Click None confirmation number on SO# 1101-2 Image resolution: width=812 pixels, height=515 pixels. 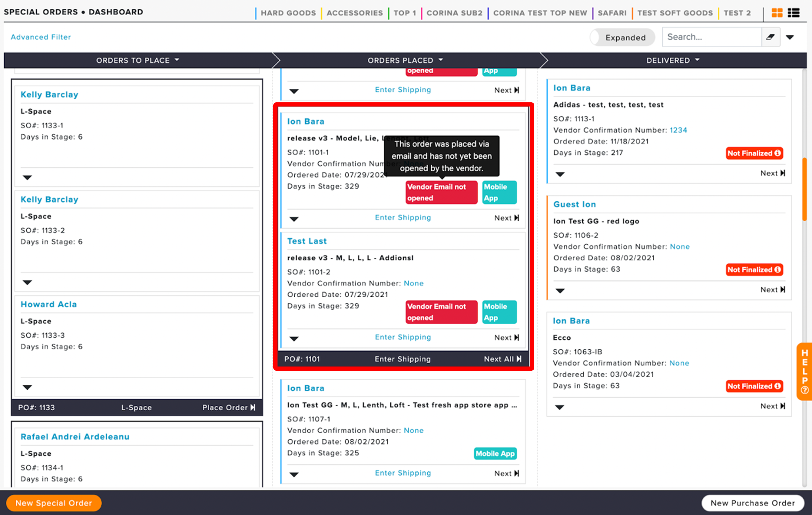tap(414, 284)
